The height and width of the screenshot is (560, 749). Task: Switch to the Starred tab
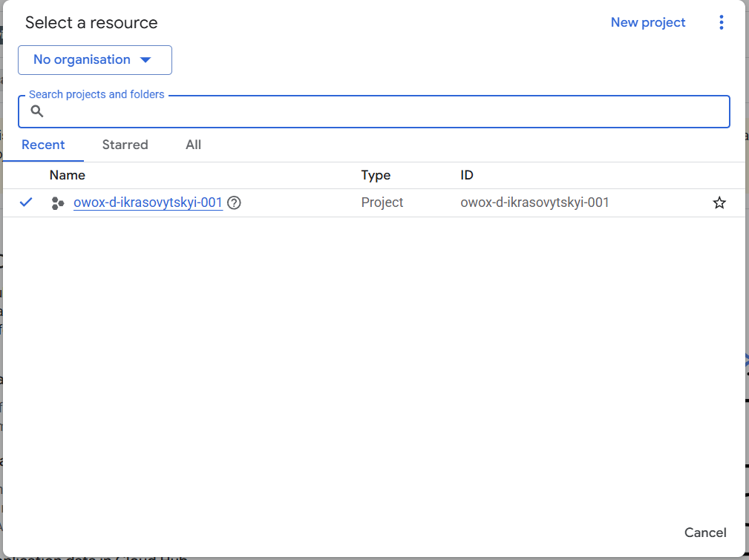point(125,145)
